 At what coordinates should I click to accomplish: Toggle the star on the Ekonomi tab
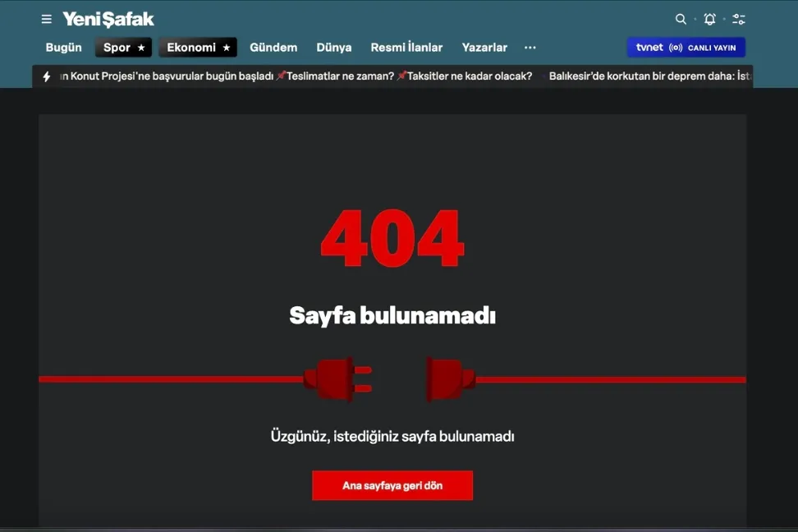(227, 48)
